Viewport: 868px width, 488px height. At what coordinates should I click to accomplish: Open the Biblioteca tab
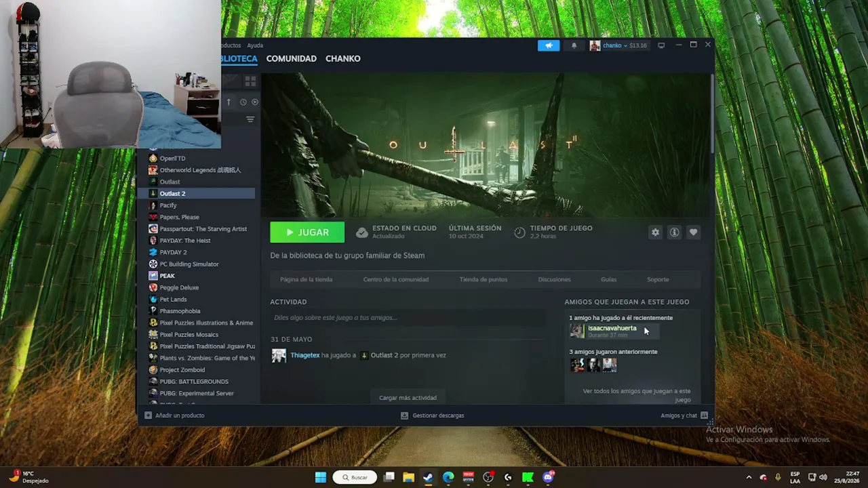click(239, 59)
